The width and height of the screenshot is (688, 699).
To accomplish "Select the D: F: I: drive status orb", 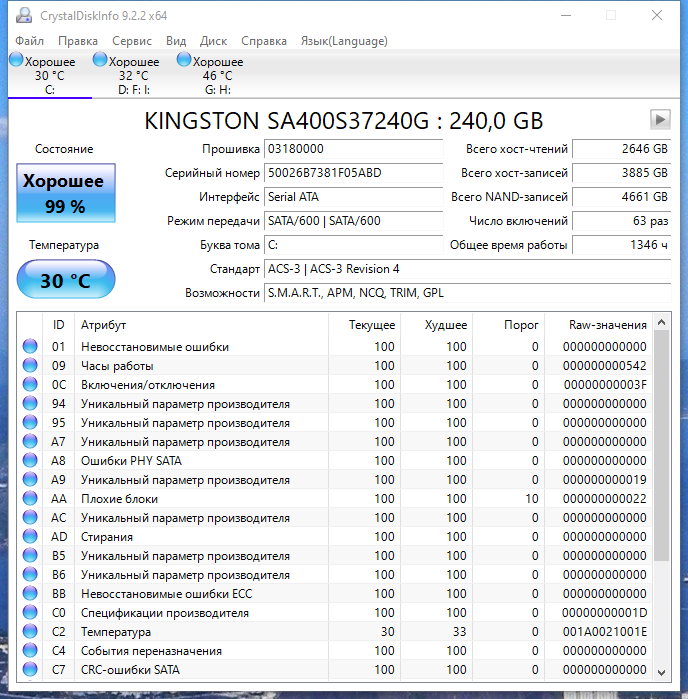I will coord(100,60).
